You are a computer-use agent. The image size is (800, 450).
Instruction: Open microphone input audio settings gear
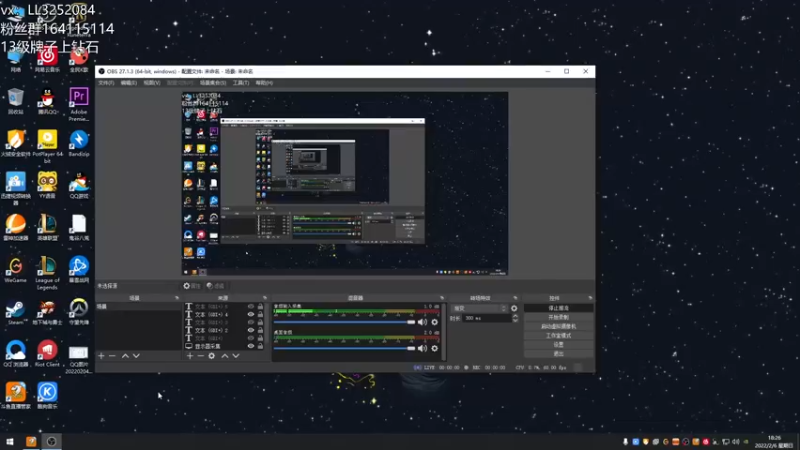(435, 322)
